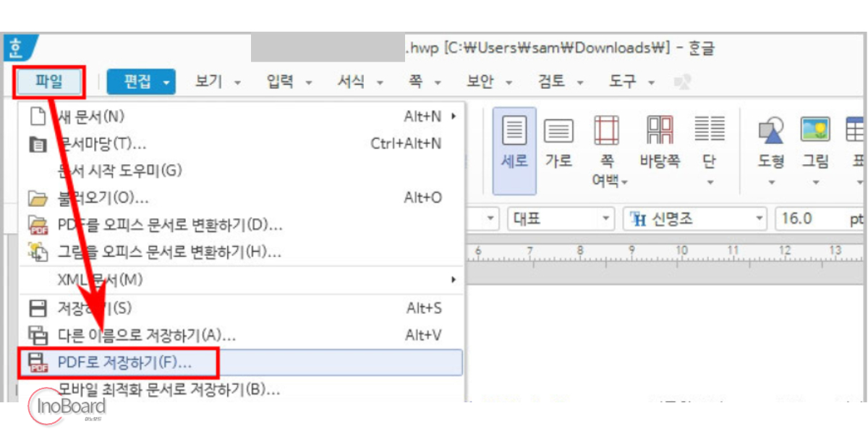Expand the 그림 dropdown arrow
This screenshot has width=868, height=434.
[x=816, y=182]
